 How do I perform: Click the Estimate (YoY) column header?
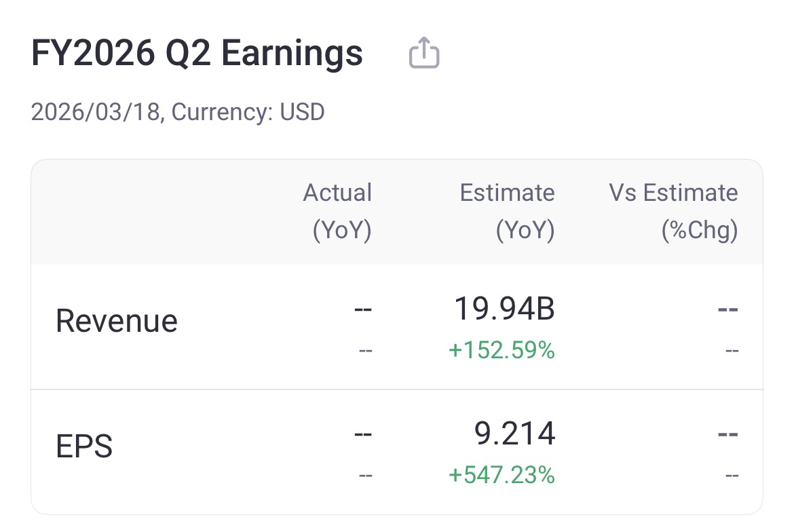tap(508, 212)
